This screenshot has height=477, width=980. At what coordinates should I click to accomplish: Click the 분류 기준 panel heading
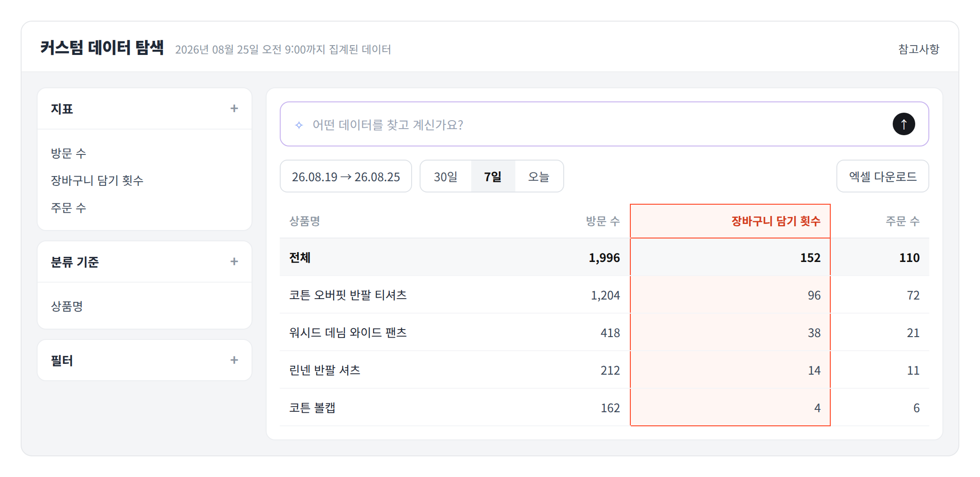[x=75, y=262]
